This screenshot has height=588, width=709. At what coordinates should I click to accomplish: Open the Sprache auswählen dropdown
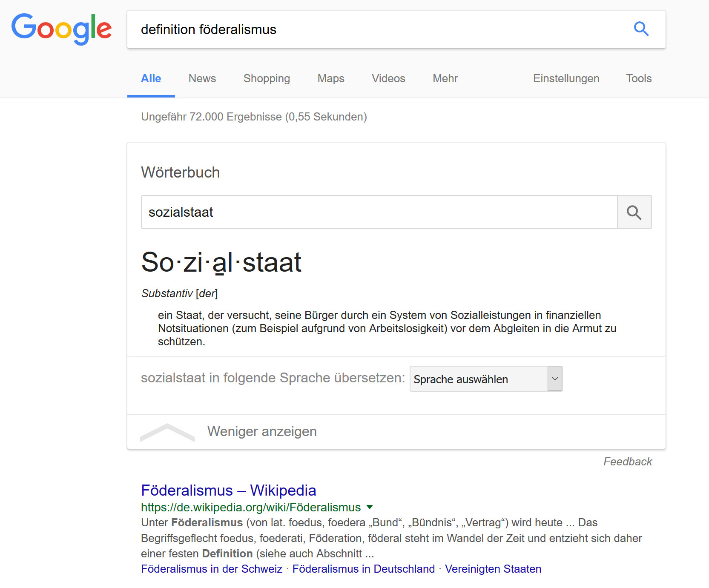pos(485,379)
